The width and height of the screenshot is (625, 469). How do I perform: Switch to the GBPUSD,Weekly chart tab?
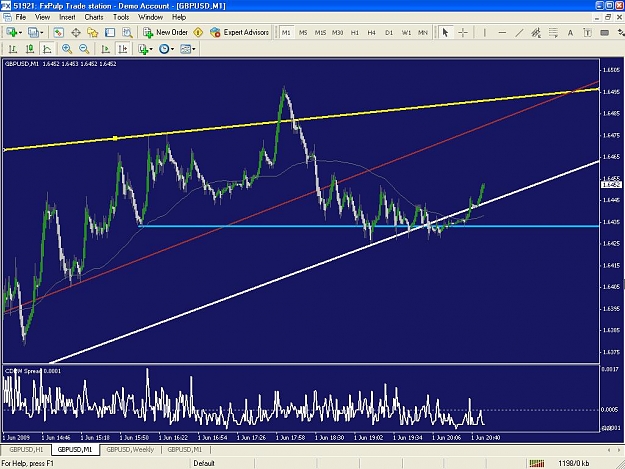pos(130,450)
